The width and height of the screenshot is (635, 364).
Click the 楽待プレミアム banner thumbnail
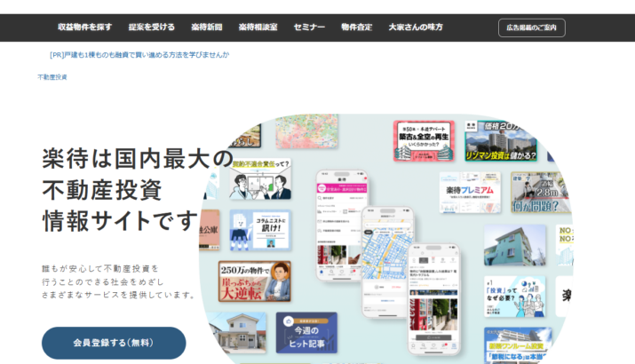click(x=470, y=191)
